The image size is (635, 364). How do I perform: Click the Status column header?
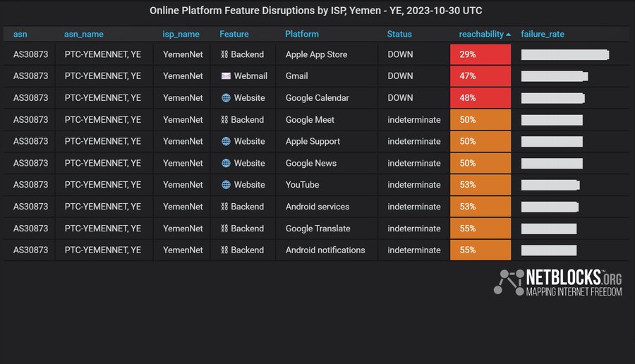(399, 34)
